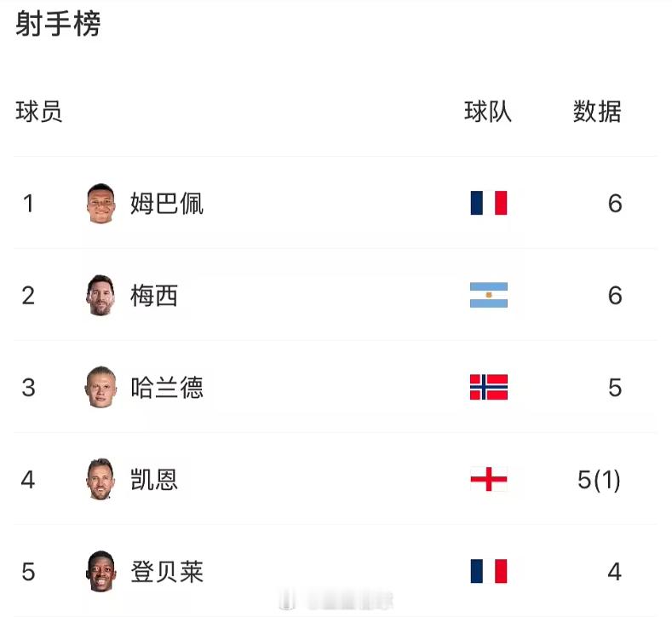
Task: Click the France flag beside 登贝莱
Action: pyautogui.click(x=489, y=571)
